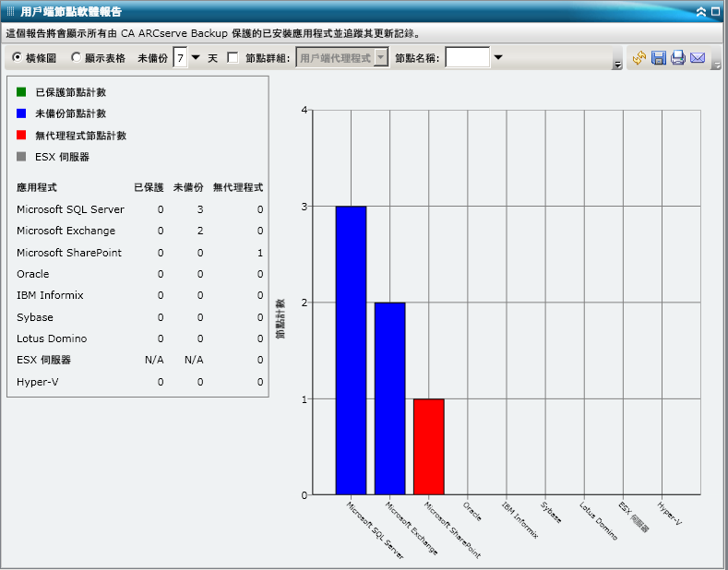This screenshot has width=728, height=570.
Task: Click the red 無代理程式節點計數 legend swatch
Action: tap(21, 135)
